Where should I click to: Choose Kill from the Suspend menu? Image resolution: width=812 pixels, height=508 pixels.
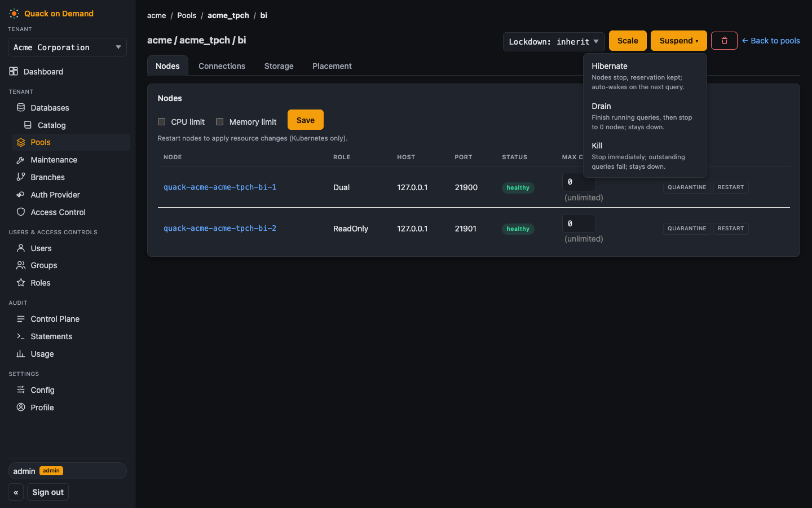coord(645,155)
